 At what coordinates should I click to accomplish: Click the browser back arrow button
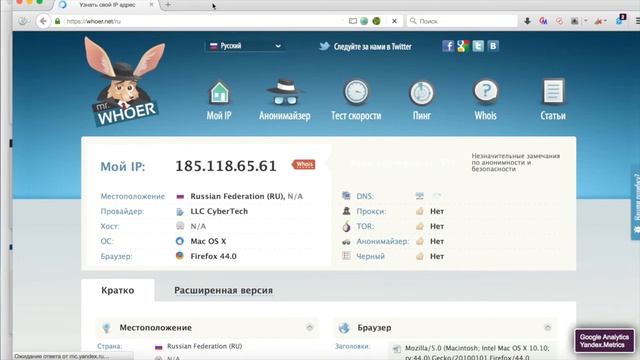43,21
